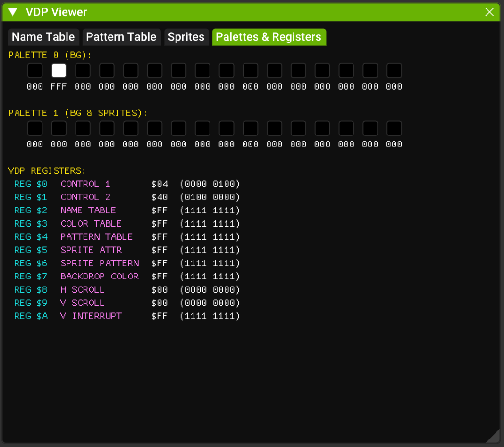Image resolution: width=504 pixels, height=447 pixels.
Task: Click the $FF value of SPRITE PATTERN
Action: pyautogui.click(x=160, y=263)
